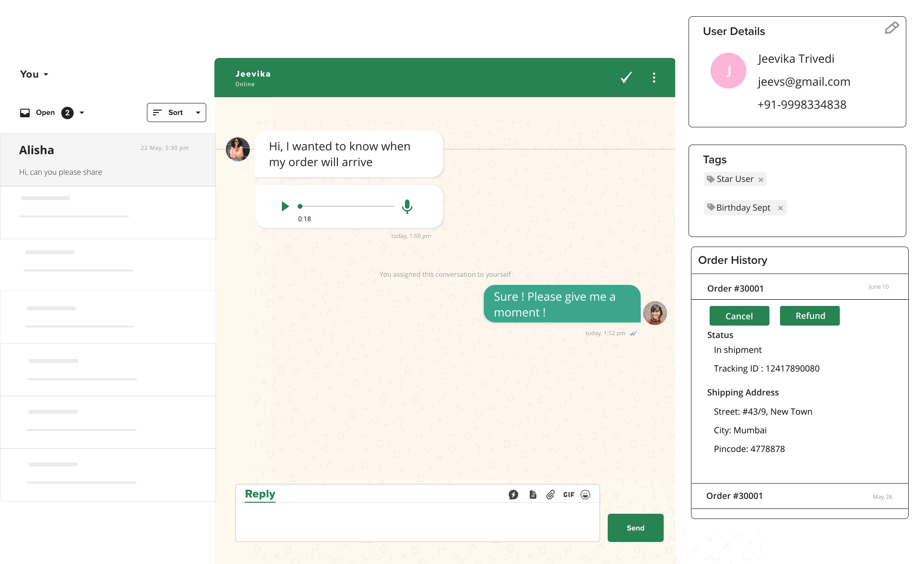Viewport: 924px width, 564px height.
Task: Click the Street: #43/9, New Town line
Action: [763, 412]
